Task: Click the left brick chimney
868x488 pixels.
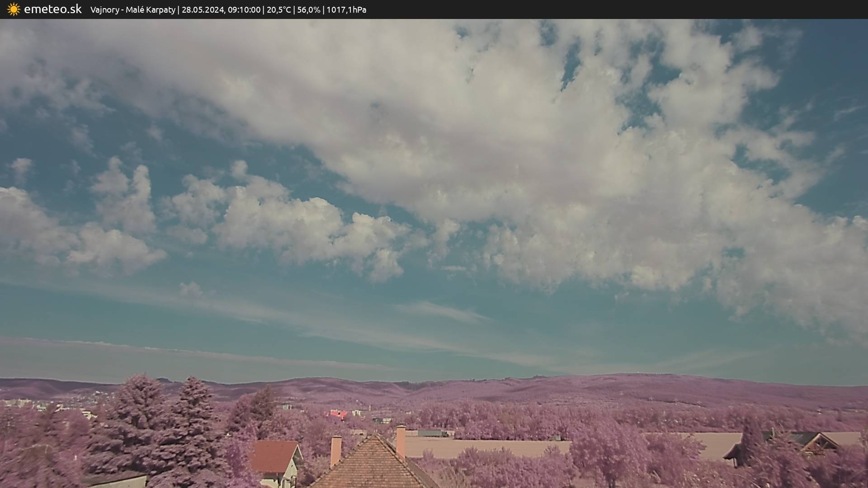Action: (x=335, y=450)
